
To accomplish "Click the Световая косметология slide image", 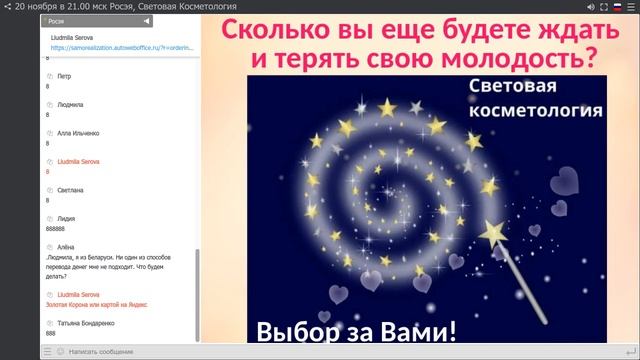I will coord(427,209).
